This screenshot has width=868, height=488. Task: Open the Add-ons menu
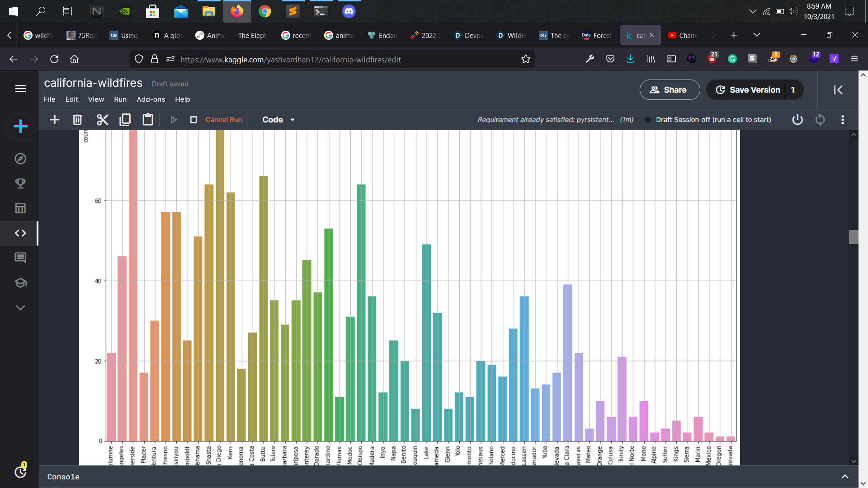click(151, 99)
